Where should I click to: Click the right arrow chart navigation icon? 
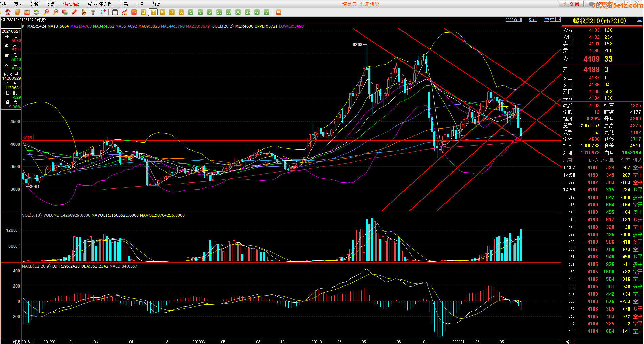pyautogui.click(x=552, y=19)
